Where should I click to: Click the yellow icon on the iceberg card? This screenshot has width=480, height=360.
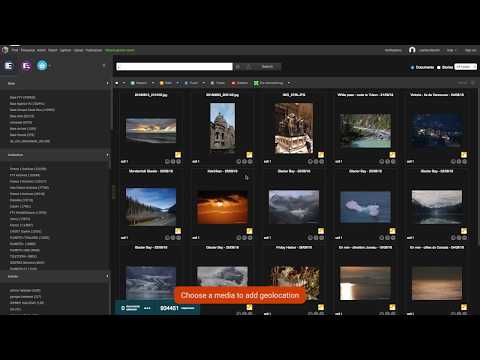click(392, 231)
